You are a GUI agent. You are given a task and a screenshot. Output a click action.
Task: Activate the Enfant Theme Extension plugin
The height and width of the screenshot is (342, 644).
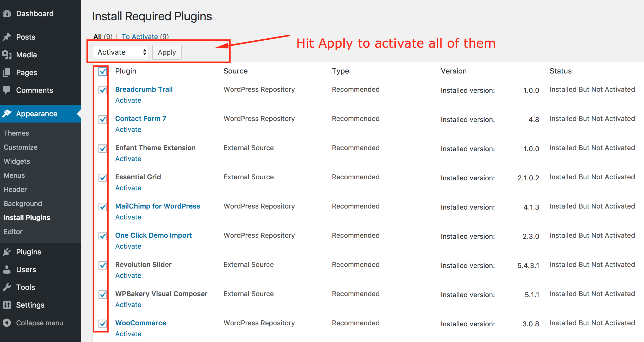128,159
